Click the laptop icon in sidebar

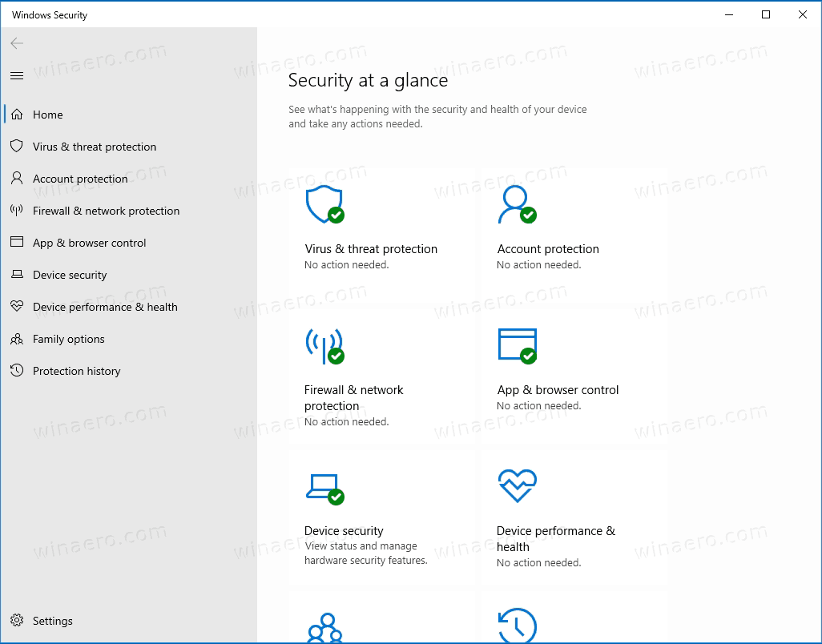coord(17,274)
